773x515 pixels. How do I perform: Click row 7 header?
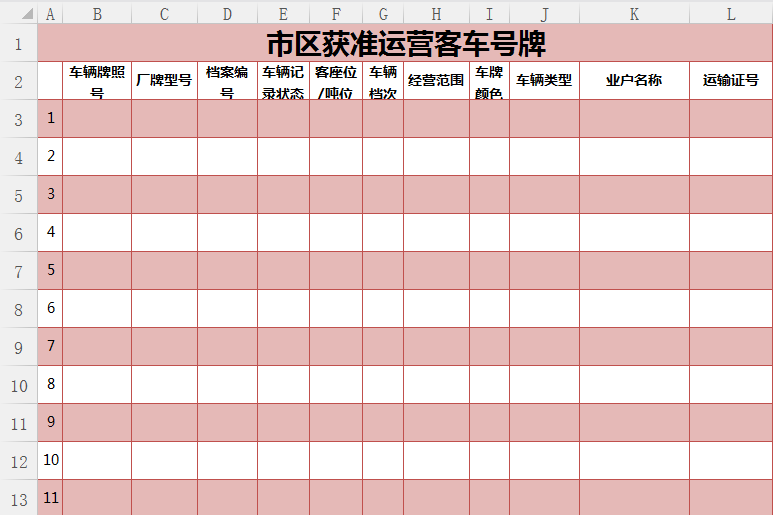pos(18,271)
